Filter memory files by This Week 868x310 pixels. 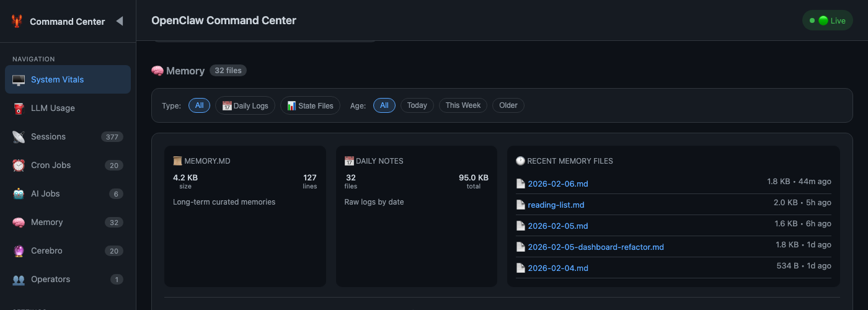[x=463, y=105]
